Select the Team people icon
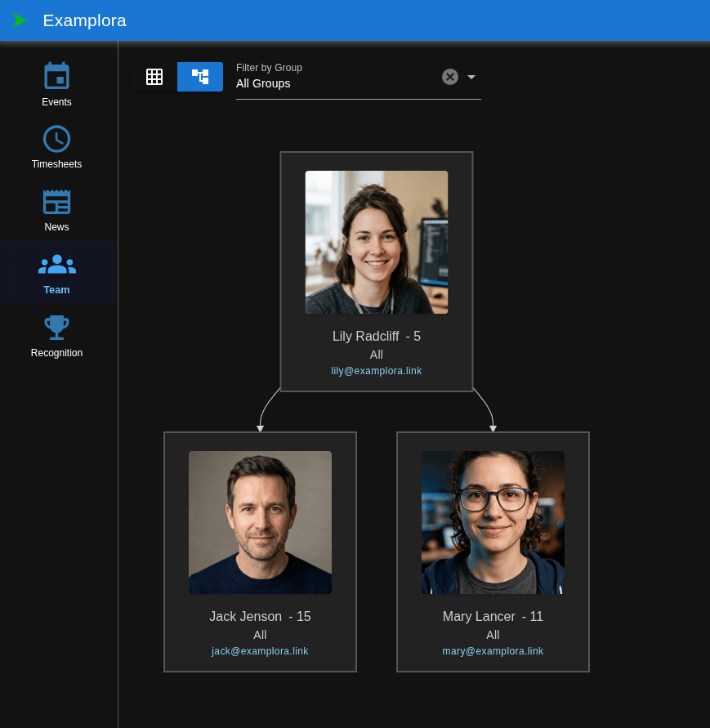Screen dimensions: 710x728 coord(56,264)
